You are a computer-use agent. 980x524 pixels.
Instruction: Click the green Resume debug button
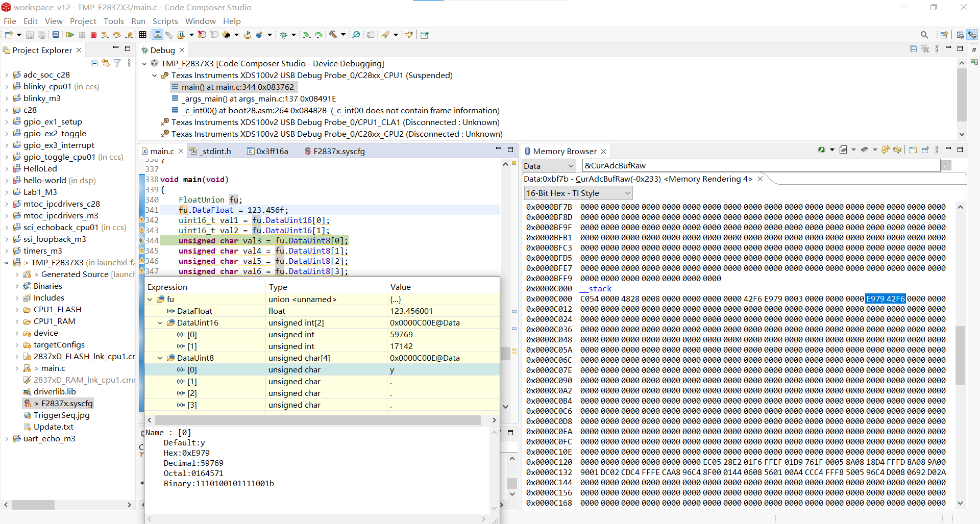70,35
